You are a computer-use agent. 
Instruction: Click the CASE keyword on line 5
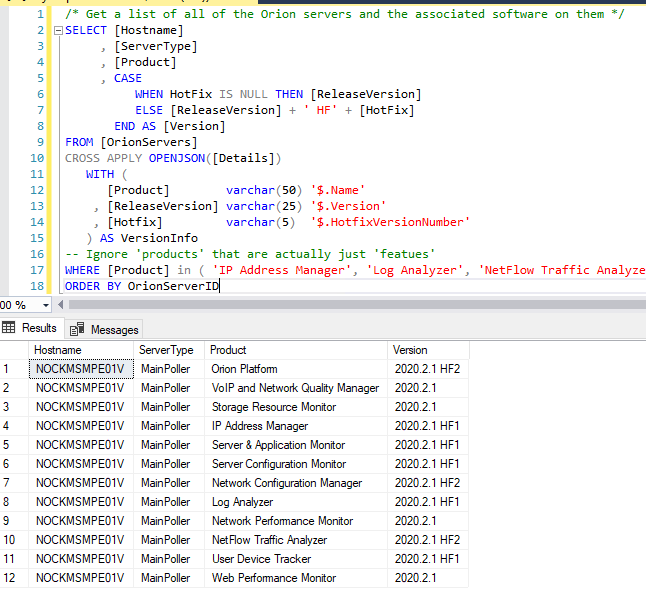[x=128, y=78]
